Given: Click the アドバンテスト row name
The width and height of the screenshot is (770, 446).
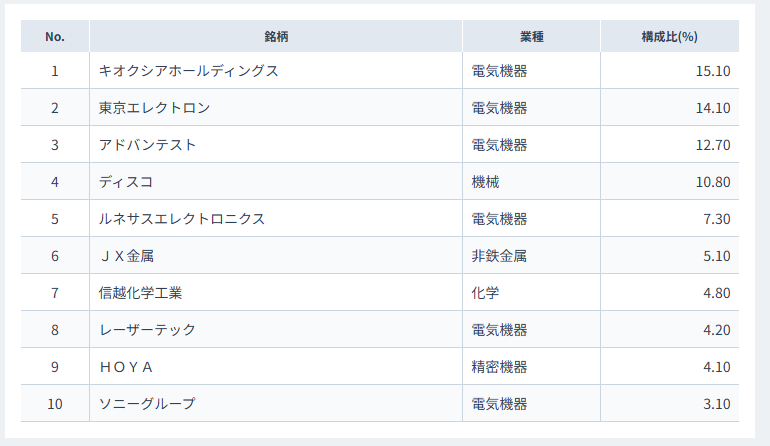Looking at the screenshot, I should (x=147, y=145).
